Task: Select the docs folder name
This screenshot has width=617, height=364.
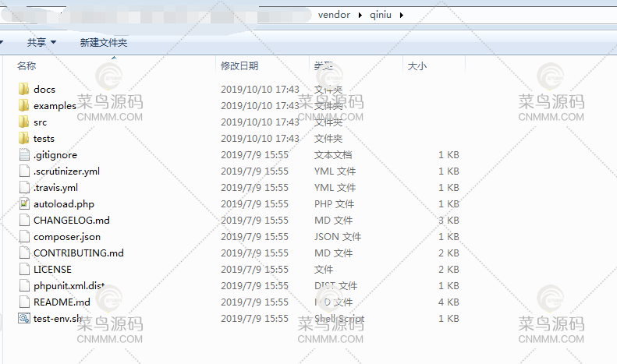Action: click(44, 89)
